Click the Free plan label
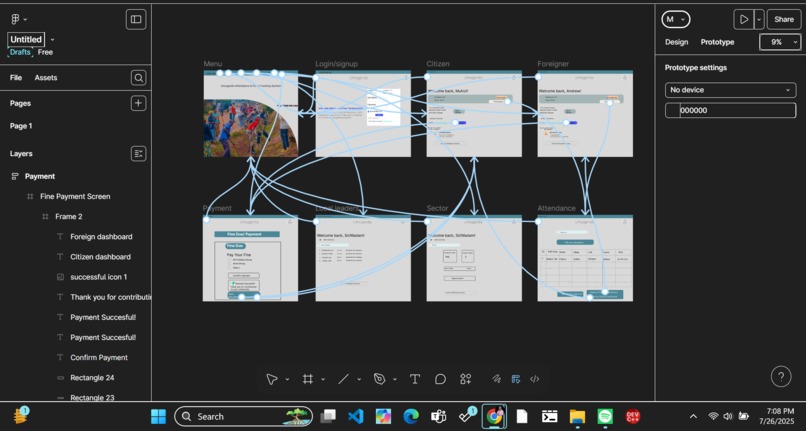The height and width of the screenshot is (431, 806). (x=45, y=52)
